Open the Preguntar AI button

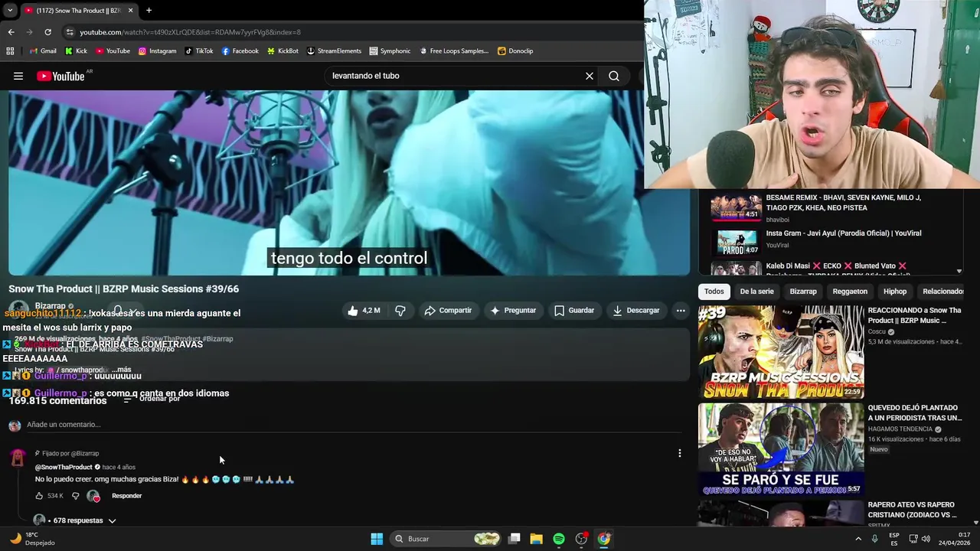tap(513, 311)
